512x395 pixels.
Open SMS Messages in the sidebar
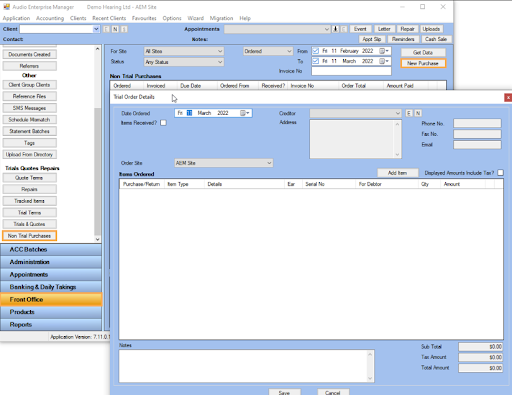30,108
